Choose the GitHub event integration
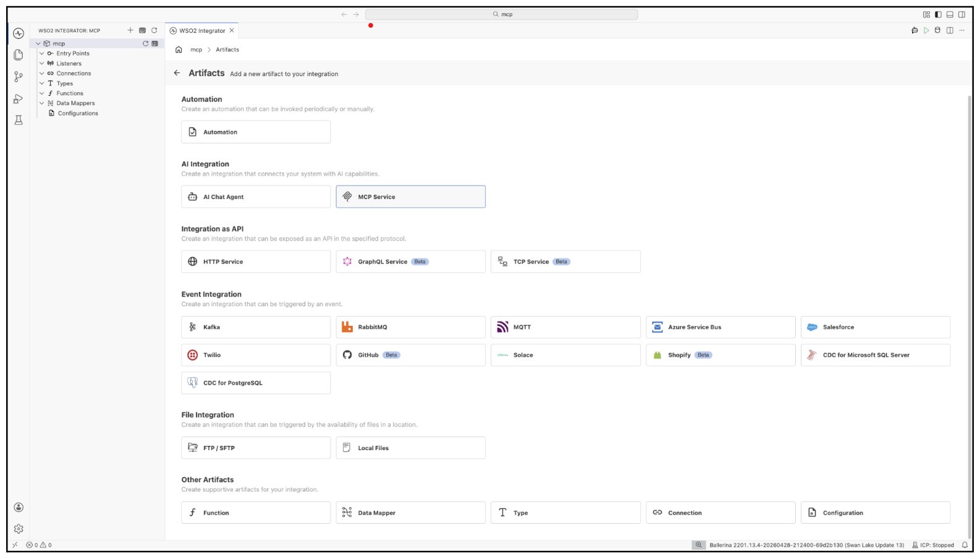 pyautogui.click(x=411, y=355)
